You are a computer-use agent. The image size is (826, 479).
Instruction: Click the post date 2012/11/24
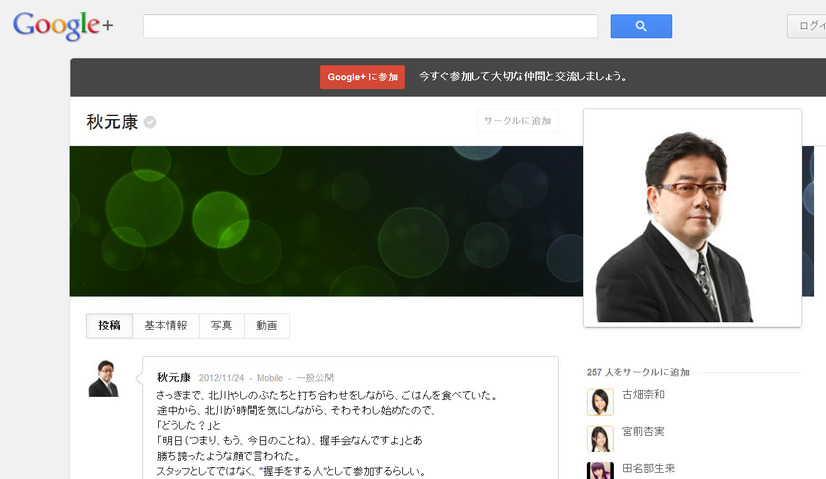[x=221, y=378]
